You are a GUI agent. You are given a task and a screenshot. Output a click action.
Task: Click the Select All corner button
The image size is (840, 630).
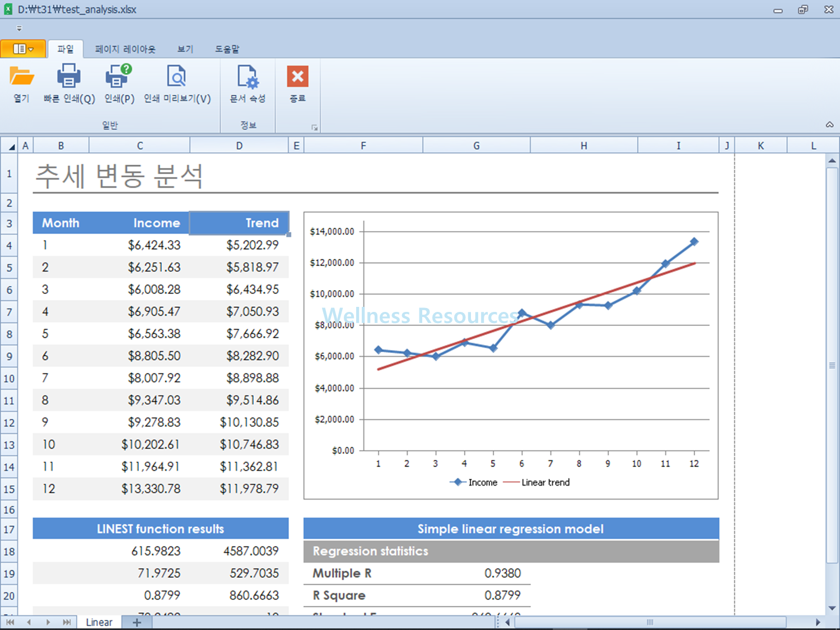pos(10,146)
